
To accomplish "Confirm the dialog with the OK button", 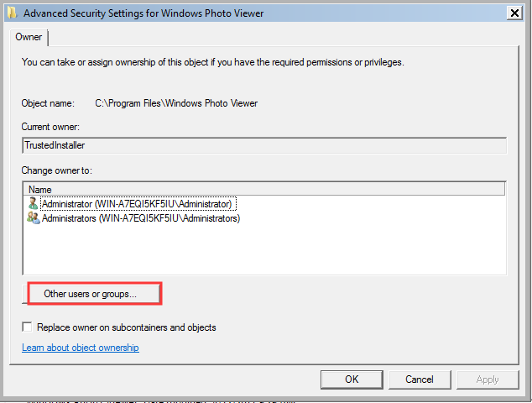I will 352,379.
